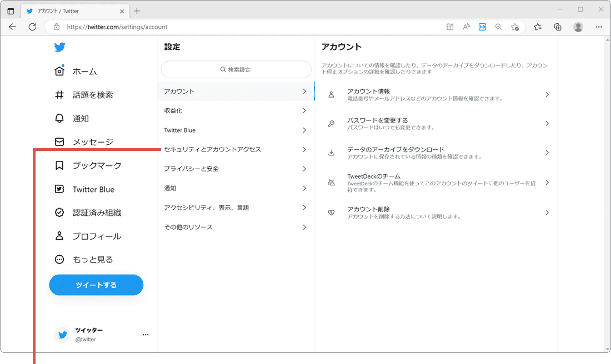
Task: Click the browser refresh icon
Action: pyautogui.click(x=32, y=26)
